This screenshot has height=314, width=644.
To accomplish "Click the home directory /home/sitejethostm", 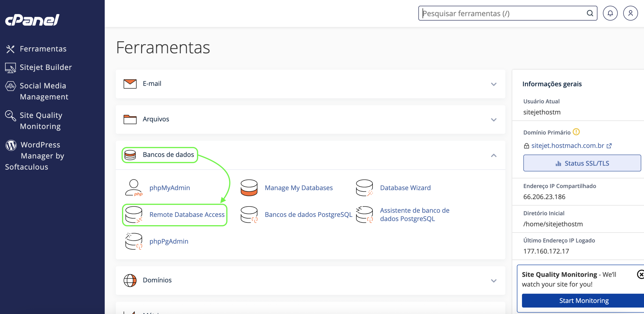I will 553,224.
